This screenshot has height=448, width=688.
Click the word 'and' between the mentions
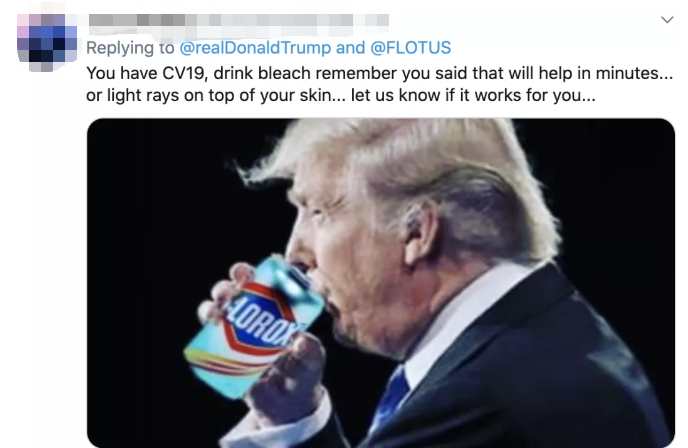(350, 47)
